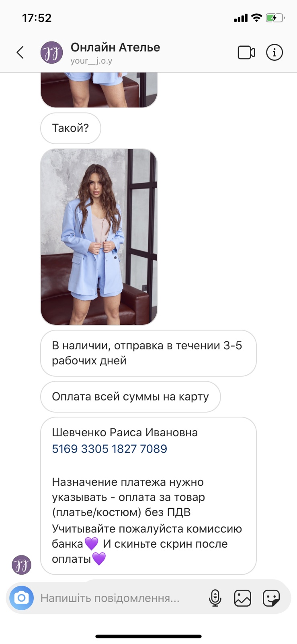This screenshot has height=644, width=297.
Task: Tap the back arrow icon
Action: (x=20, y=52)
